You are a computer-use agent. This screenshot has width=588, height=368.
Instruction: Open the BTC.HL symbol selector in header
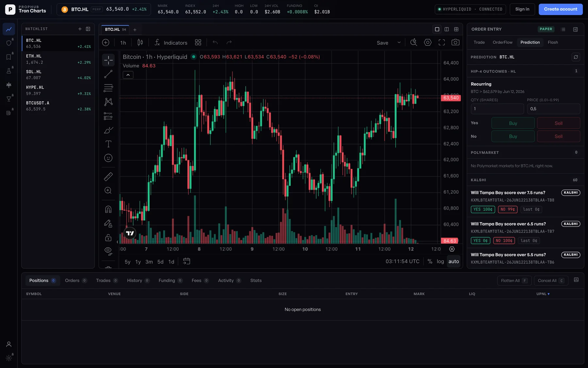[x=104, y=9]
